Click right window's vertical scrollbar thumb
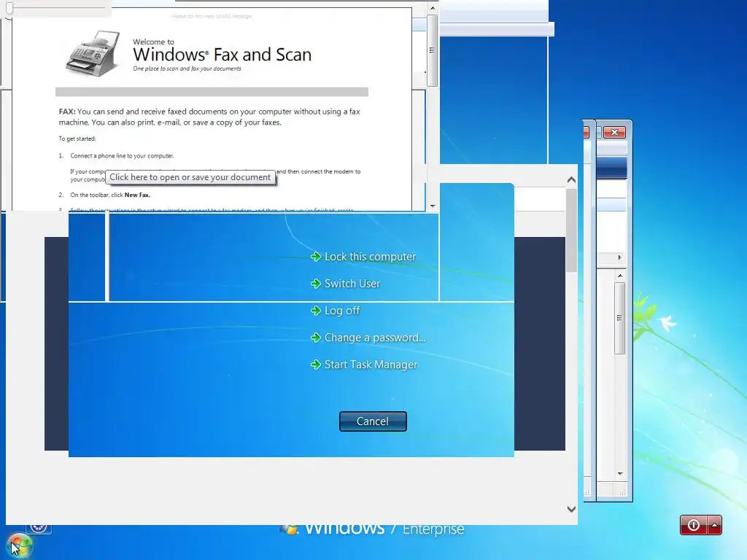Image resolution: width=747 pixels, height=560 pixels. pyautogui.click(x=620, y=318)
